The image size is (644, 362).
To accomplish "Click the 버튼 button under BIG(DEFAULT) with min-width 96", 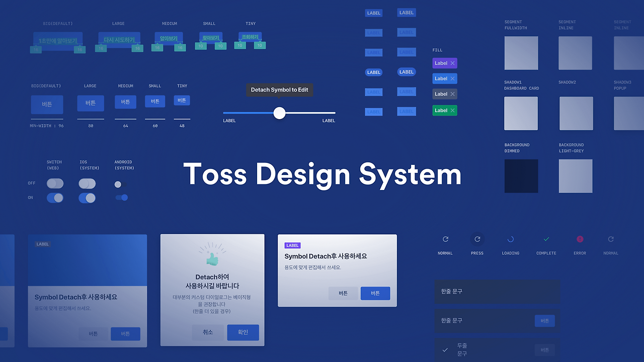I will tap(47, 105).
